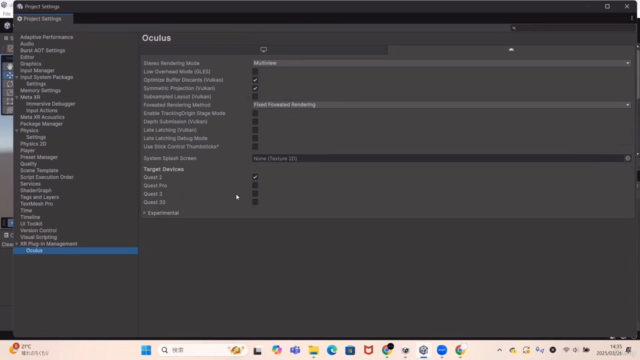640x360 pixels.
Task: Launch Copilot from the taskbar
Action: coord(277,350)
